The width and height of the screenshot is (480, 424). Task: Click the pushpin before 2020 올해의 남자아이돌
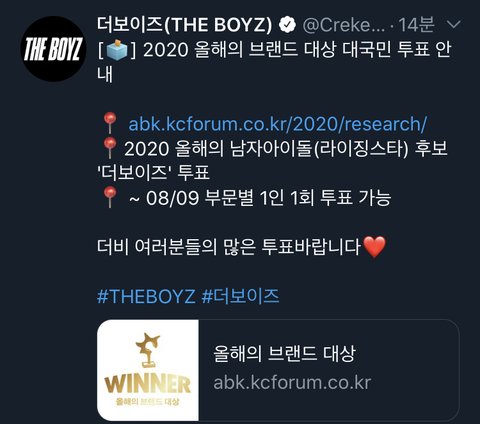[x=110, y=148]
